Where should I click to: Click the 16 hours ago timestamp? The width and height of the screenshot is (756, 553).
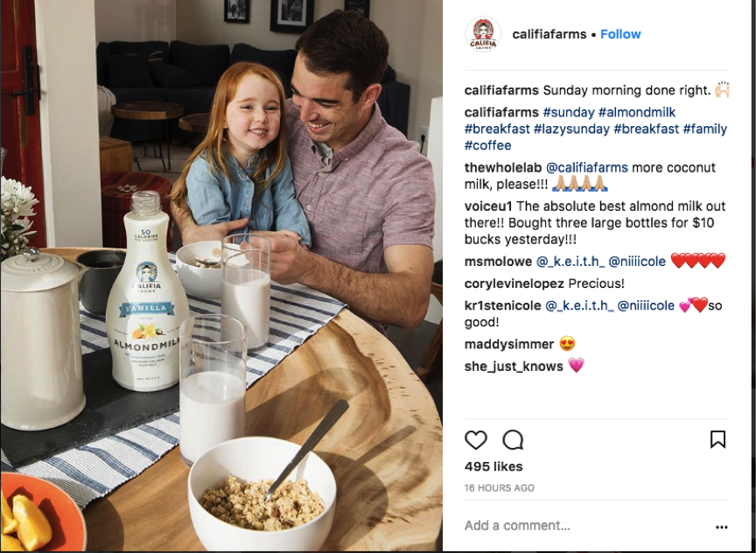pos(499,488)
